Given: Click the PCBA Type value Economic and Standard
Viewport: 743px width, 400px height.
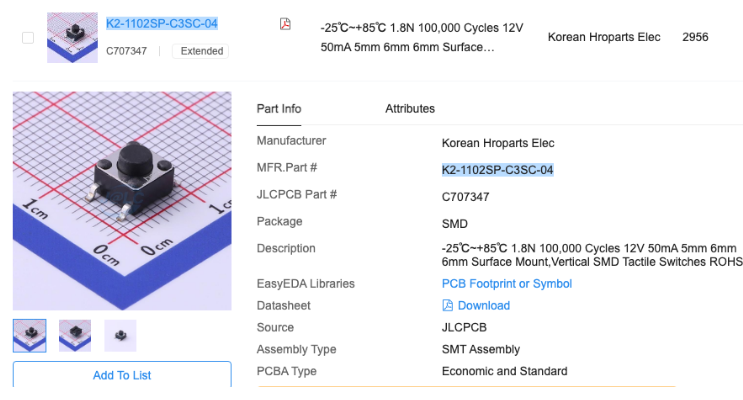Looking at the screenshot, I should tap(505, 371).
